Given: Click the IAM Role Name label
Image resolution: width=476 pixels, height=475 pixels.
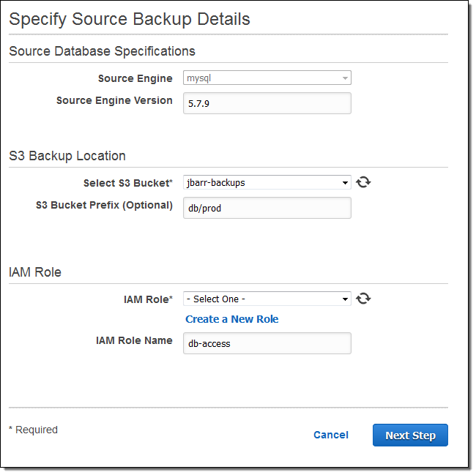Looking at the screenshot, I should point(134,340).
